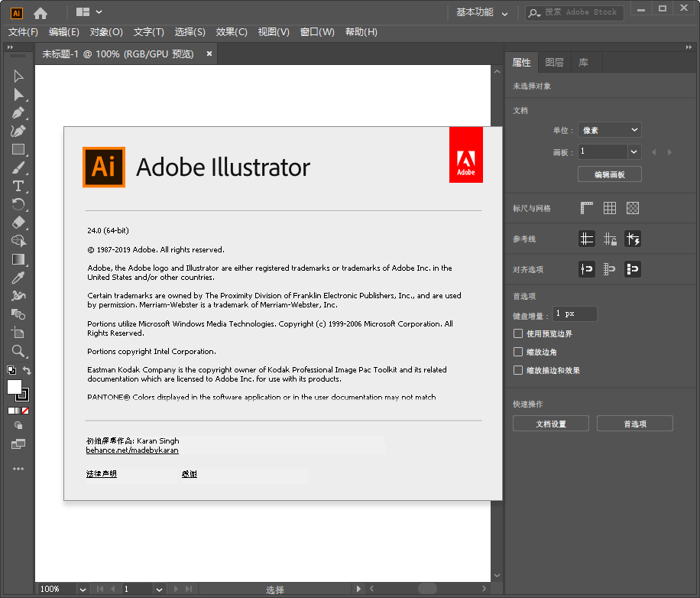
Task: Pick the Rectangle tool
Action: [18, 149]
